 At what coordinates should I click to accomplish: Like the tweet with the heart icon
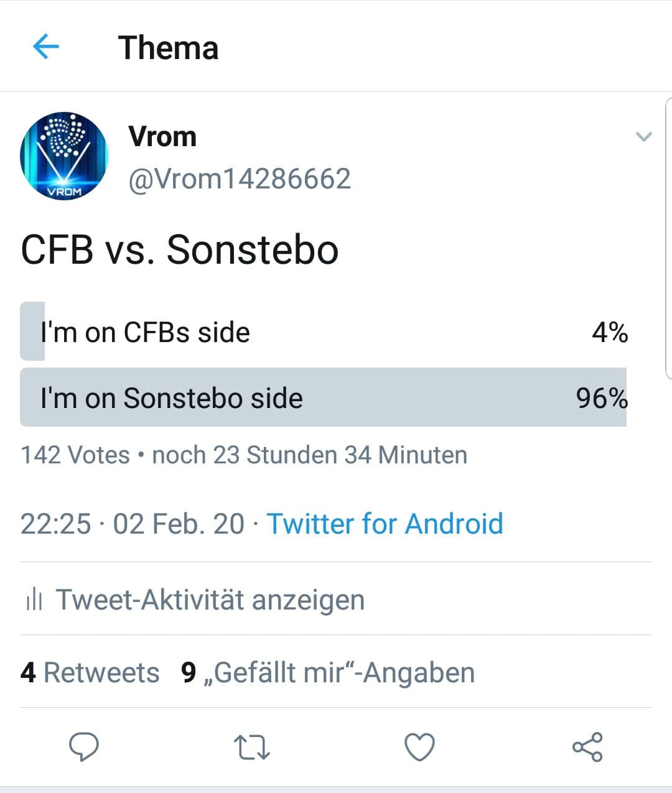pos(420,747)
